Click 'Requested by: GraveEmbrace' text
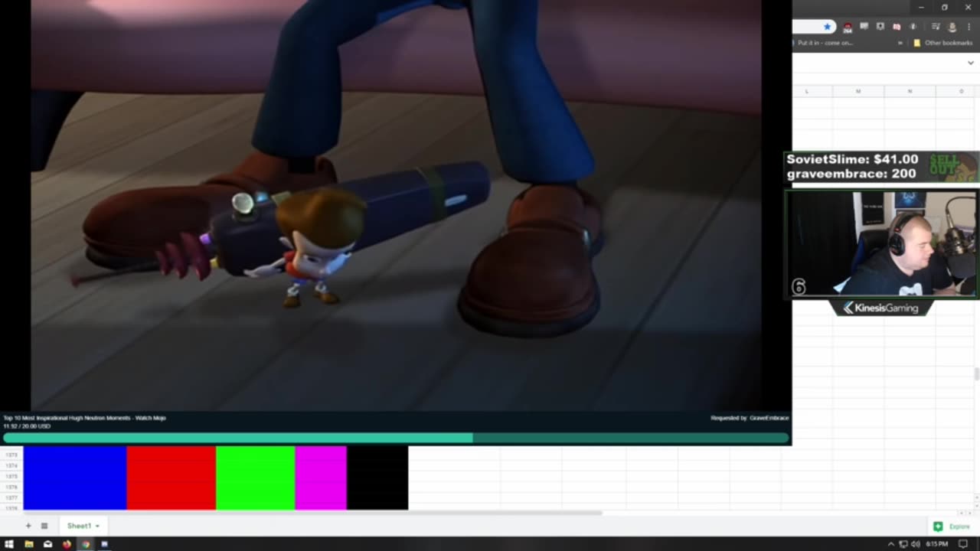980x551 pixels. 750,418
